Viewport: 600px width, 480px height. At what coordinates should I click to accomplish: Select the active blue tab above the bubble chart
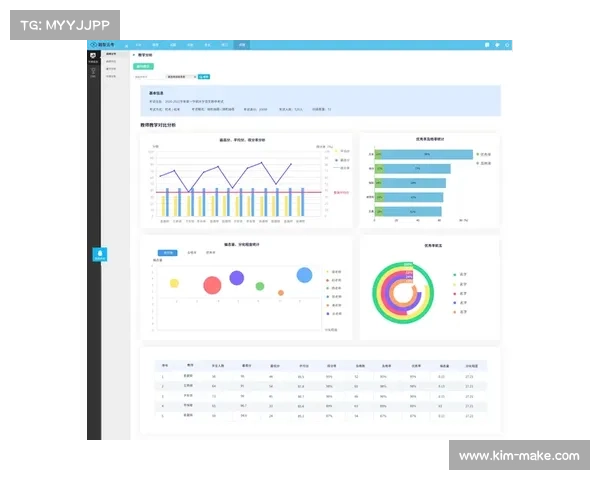(x=168, y=253)
